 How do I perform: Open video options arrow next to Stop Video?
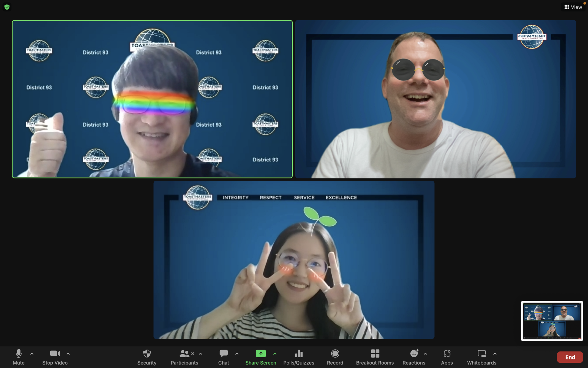(x=68, y=354)
